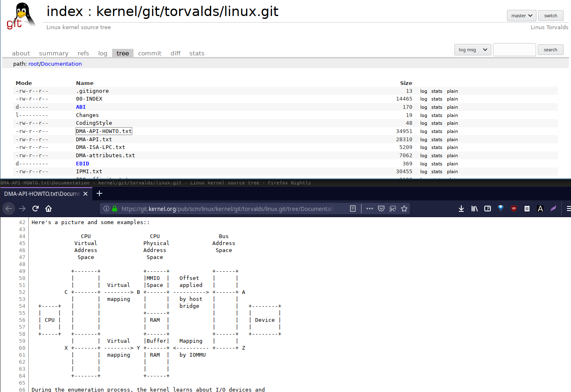Reload the current page
Image resolution: width=571 pixels, height=392 pixels.
point(35,209)
